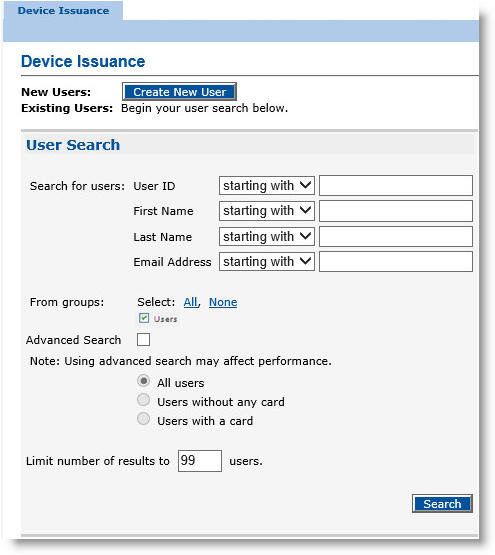Click the Create New User button
This screenshot has height=555, width=495.
tap(179, 92)
